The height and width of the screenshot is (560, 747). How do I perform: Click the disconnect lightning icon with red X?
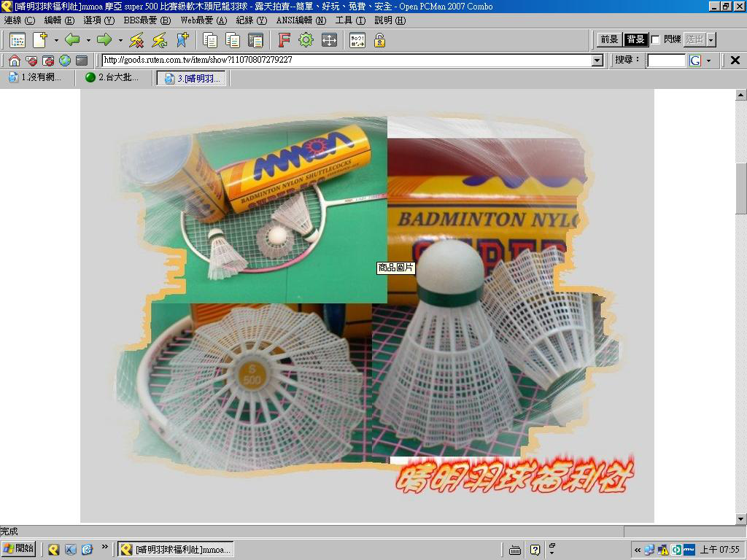click(136, 41)
